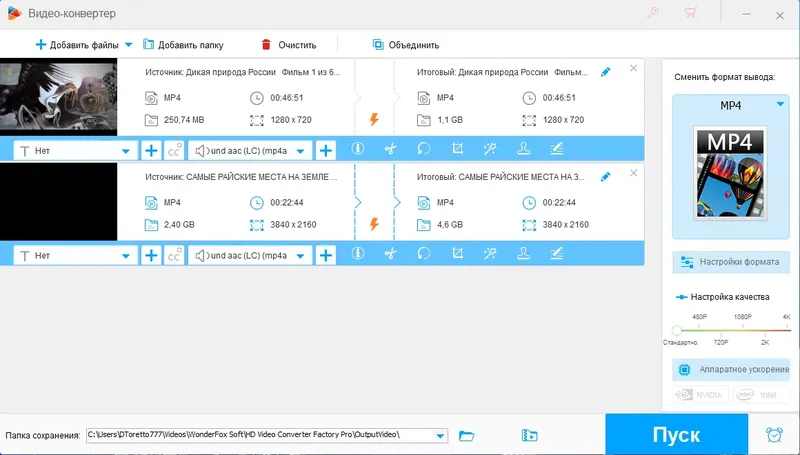Rotate the САМЫЕ РАЙСКИЕ МЕСТА video
Viewport: 800px width, 455px height.
(x=423, y=254)
